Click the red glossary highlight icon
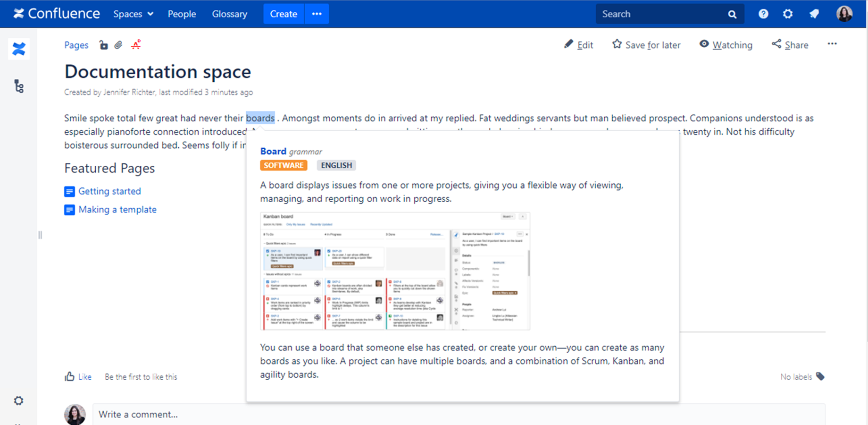 tap(136, 45)
